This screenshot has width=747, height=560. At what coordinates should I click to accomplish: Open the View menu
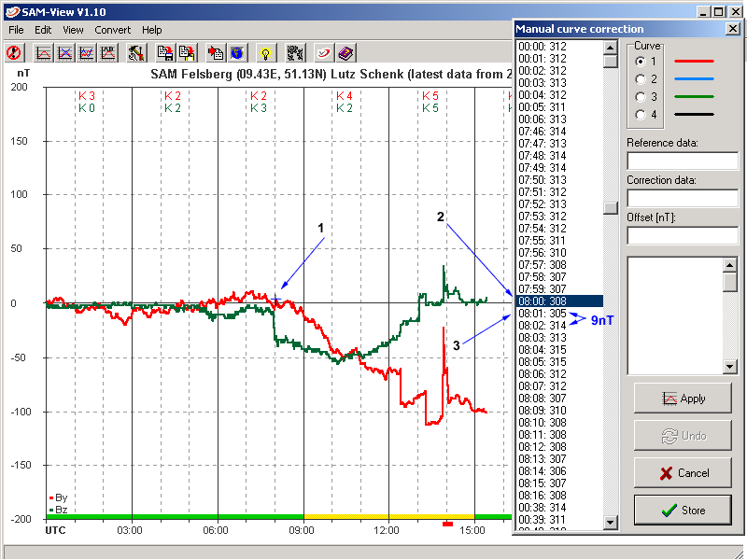click(x=73, y=30)
